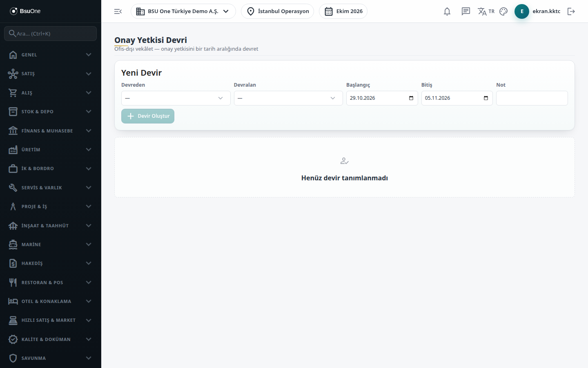Open the BSU One Türkiye Demo A.Ş. company selector
The image size is (588, 368).
click(183, 11)
